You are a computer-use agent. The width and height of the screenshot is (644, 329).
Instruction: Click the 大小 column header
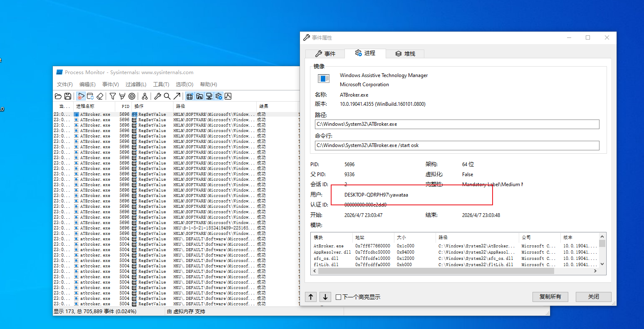(x=415, y=237)
